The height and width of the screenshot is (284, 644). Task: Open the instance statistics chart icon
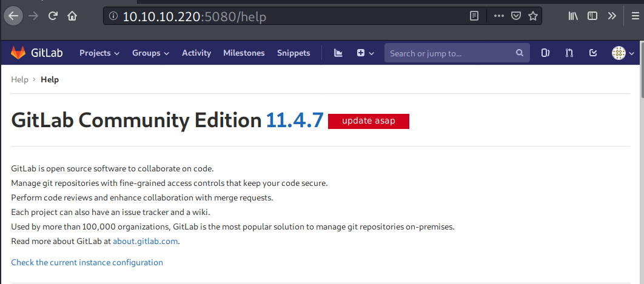tap(338, 53)
